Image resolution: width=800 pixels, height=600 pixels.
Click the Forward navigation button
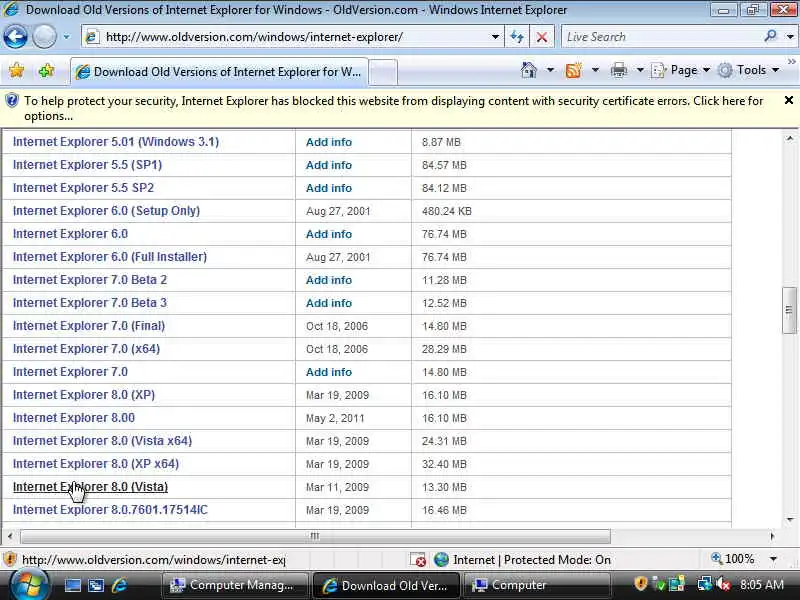pos(44,37)
